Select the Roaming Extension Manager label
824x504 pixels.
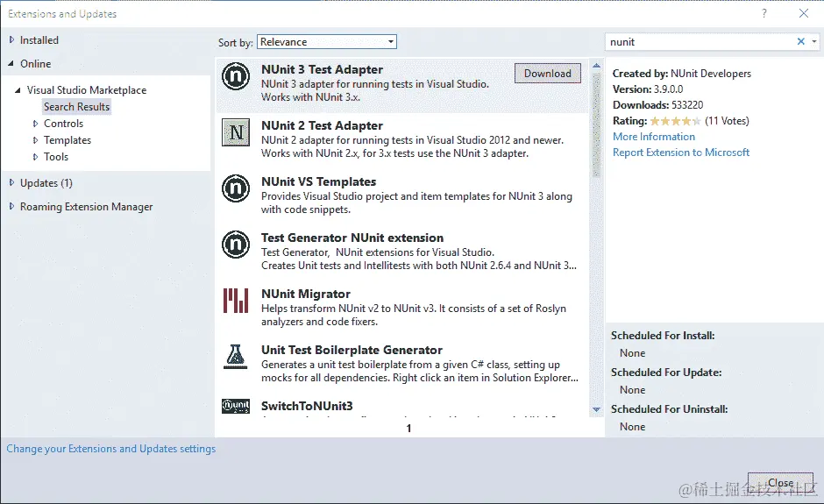(86, 207)
